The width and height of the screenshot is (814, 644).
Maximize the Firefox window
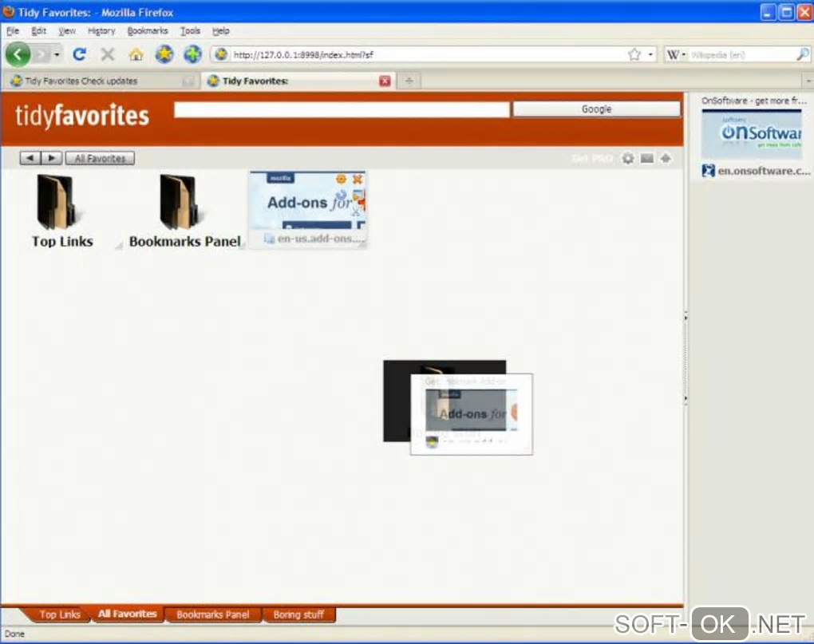[787, 12]
